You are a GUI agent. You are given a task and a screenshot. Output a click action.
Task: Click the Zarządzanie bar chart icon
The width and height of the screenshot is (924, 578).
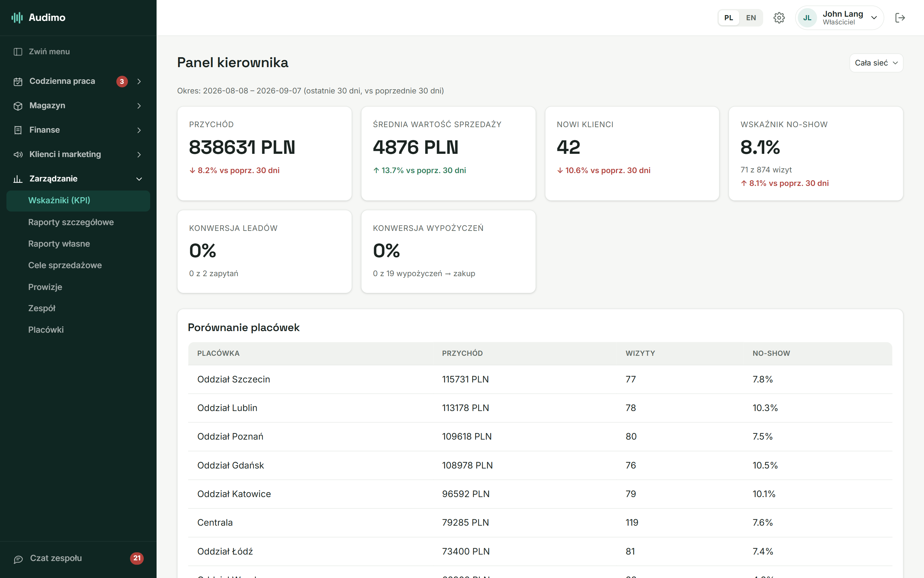[18, 179]
